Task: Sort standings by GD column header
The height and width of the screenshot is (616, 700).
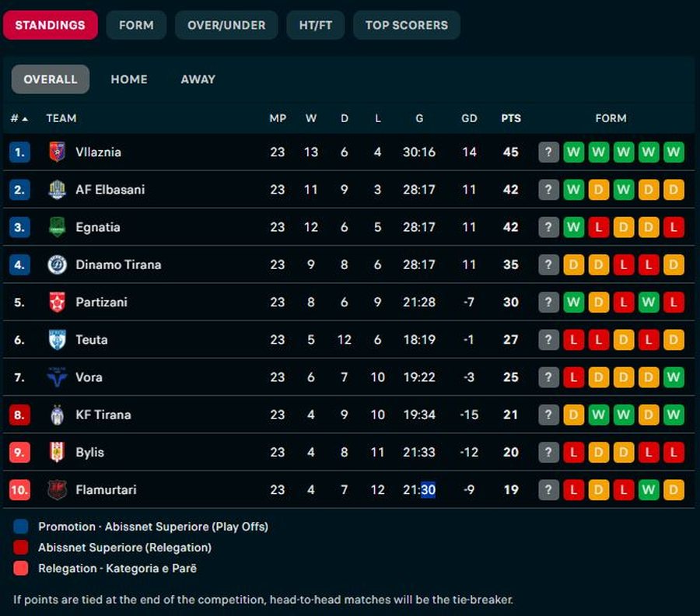Action: [469, 118]
